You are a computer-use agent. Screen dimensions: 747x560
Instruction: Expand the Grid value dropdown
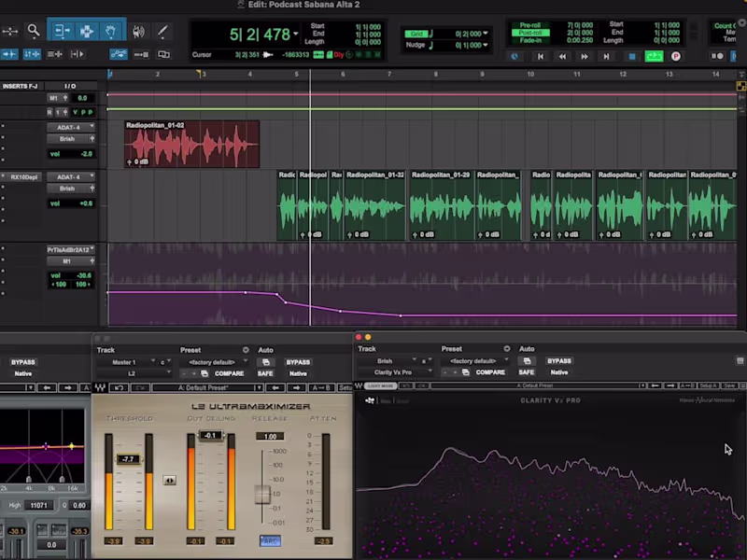[485, 34]
